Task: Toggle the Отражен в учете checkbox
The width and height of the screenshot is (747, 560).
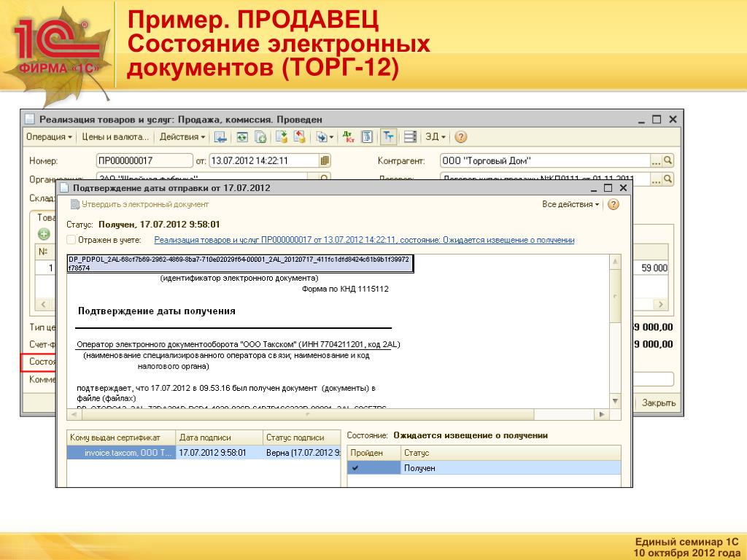Action: coord(71,239)
